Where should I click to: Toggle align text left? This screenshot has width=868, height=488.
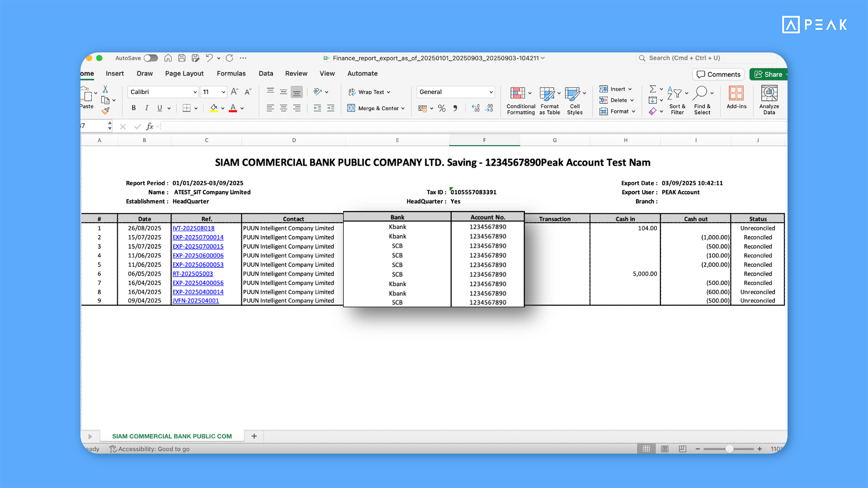[x=270, y=108]
